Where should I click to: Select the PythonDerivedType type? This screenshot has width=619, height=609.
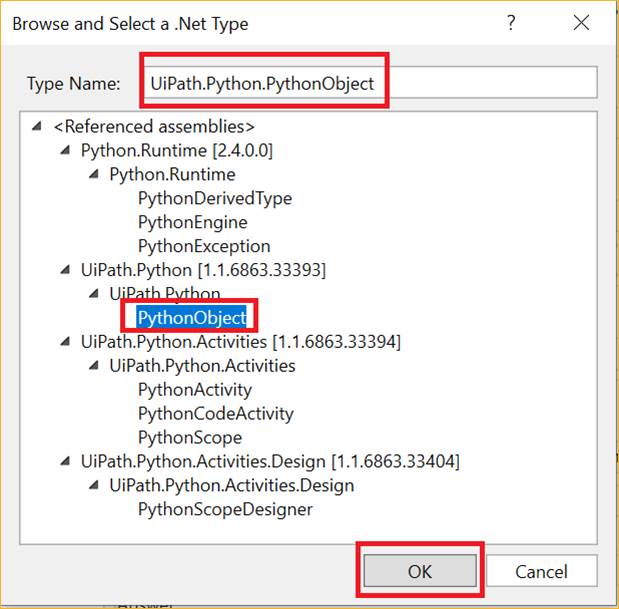pyautogui.click(x=215, y=198)
